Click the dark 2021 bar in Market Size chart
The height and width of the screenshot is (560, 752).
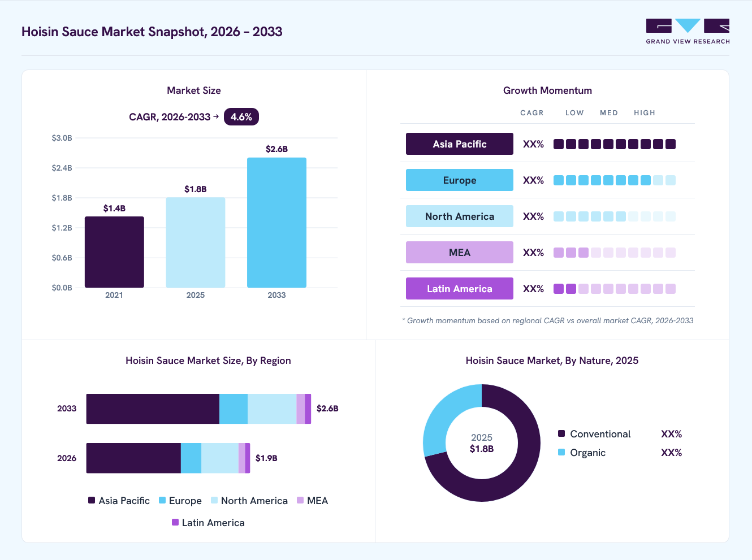point(114,252)
